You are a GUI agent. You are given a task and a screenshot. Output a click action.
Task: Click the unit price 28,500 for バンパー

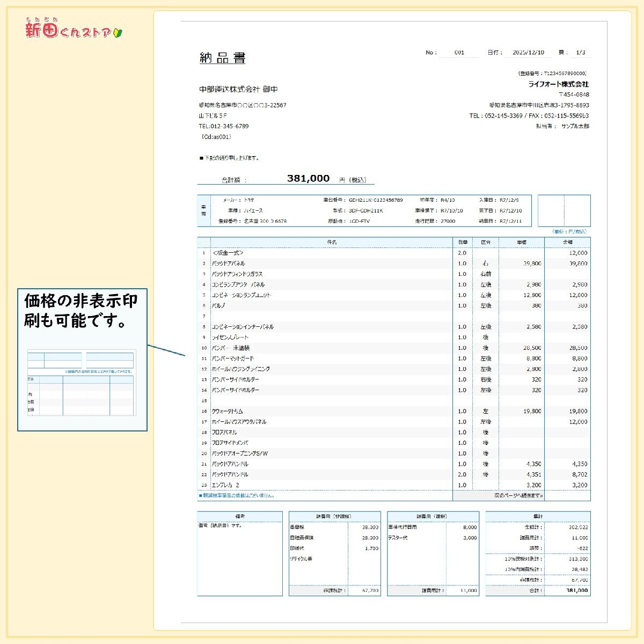(532, 348)
